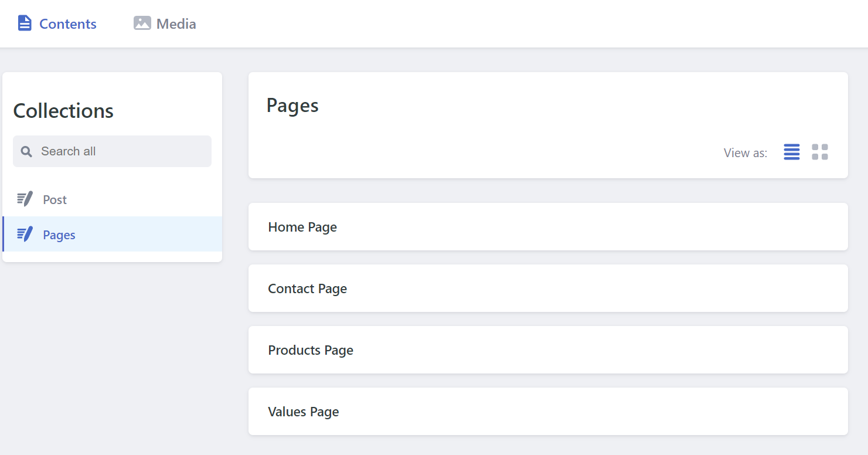Screen dimensions: 868x455
Task: Open the Values Page entry
Action: click(304, 412)
